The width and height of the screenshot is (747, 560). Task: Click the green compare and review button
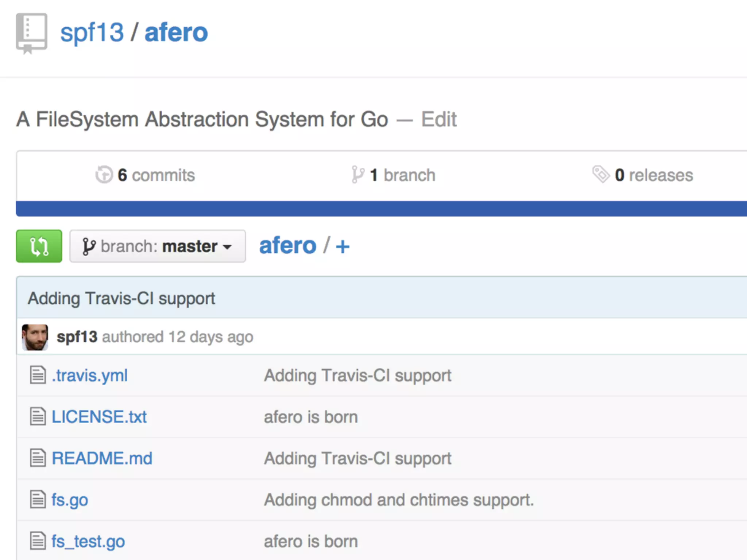(x=39, y=246)
